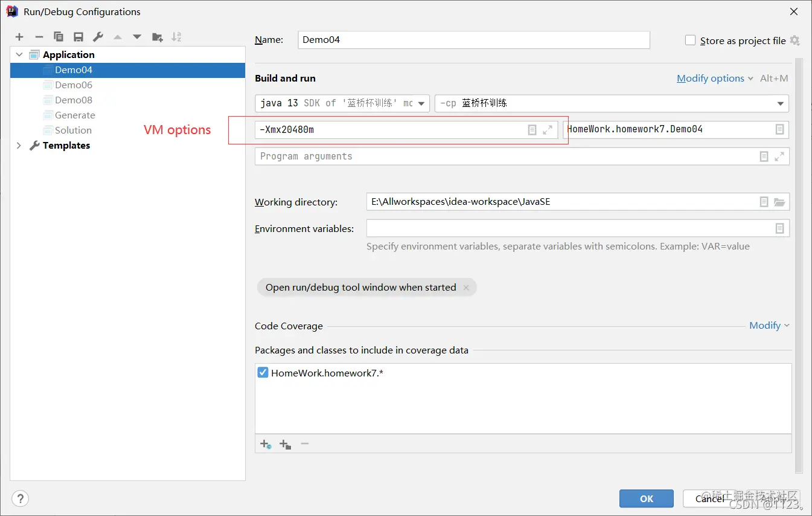Move configuration up arrow

118,37
